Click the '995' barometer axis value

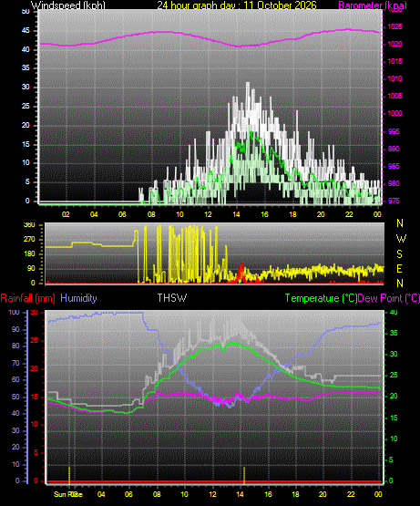pos(394,131)
